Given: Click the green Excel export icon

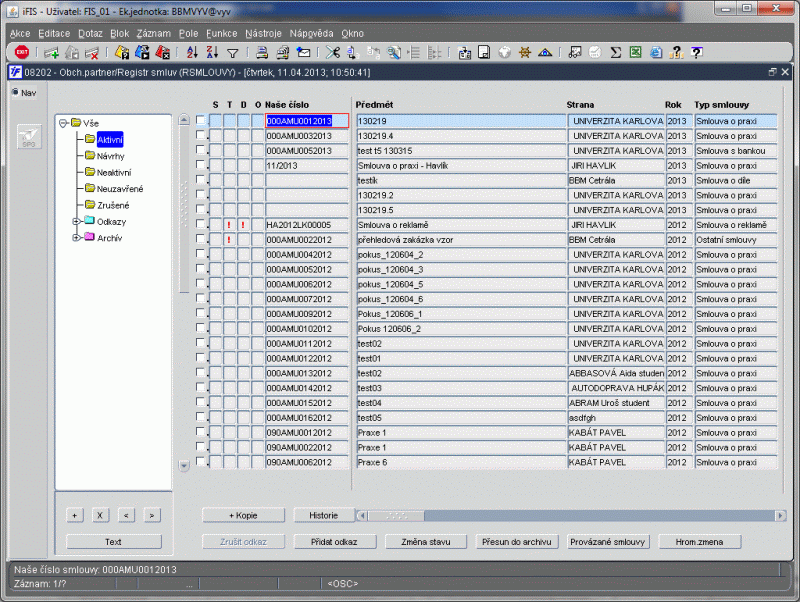Looking at the screenshot, I should point(635,52).
